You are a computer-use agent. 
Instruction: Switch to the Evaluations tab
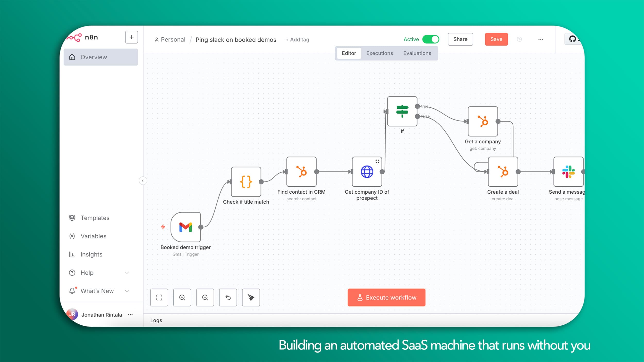coord(417,53)
